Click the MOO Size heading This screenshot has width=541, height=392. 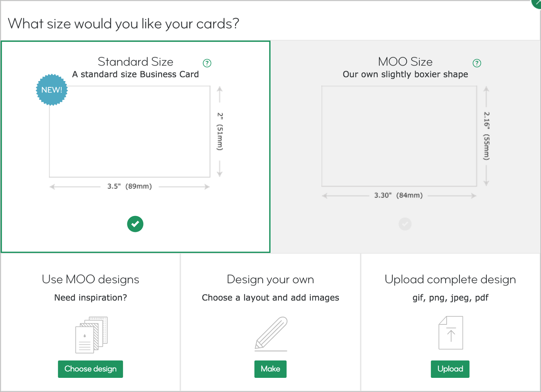[405, 62]
